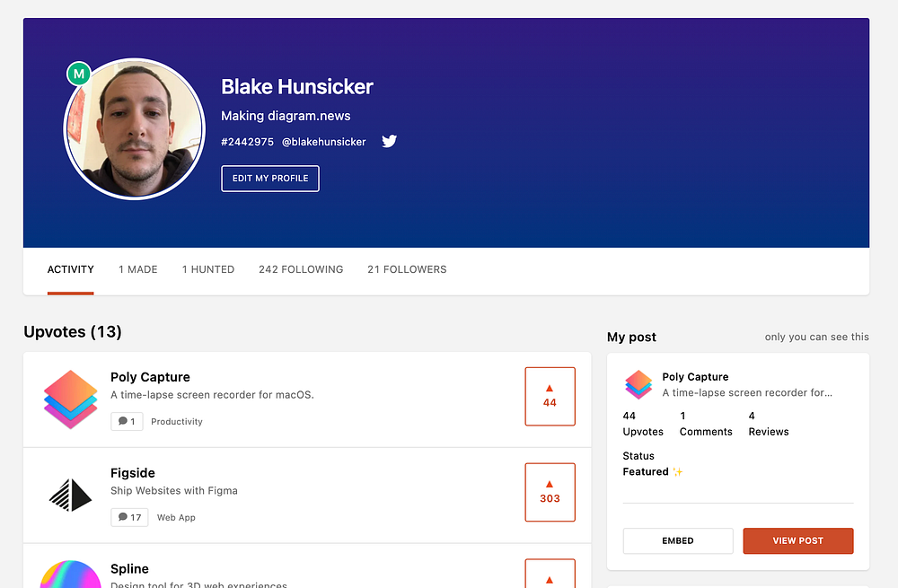Open Figside comments count 17
This screenshot has width=898, height=588.
pos(129,517)
